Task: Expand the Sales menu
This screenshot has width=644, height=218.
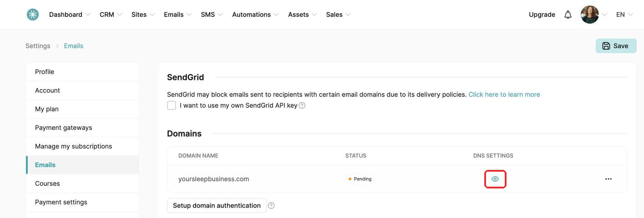Action: (x=338, y=15)
